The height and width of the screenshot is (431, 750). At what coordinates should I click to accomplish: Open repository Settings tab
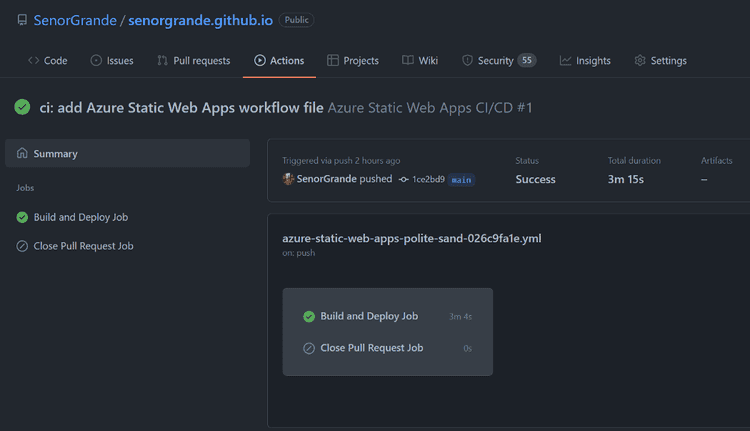pyautogui.click(x=661, y=61)
